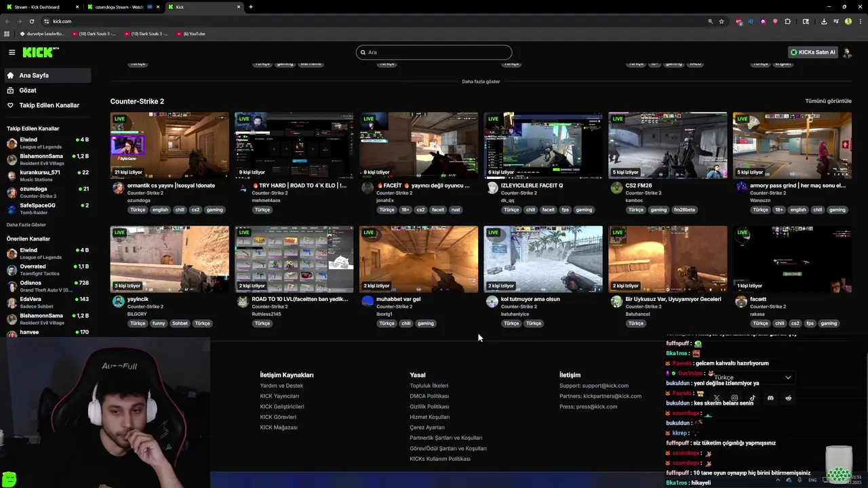Screen dimensions: 868x488
Task: Open the Extensions puzzle icon
Action: pos(787,21)
